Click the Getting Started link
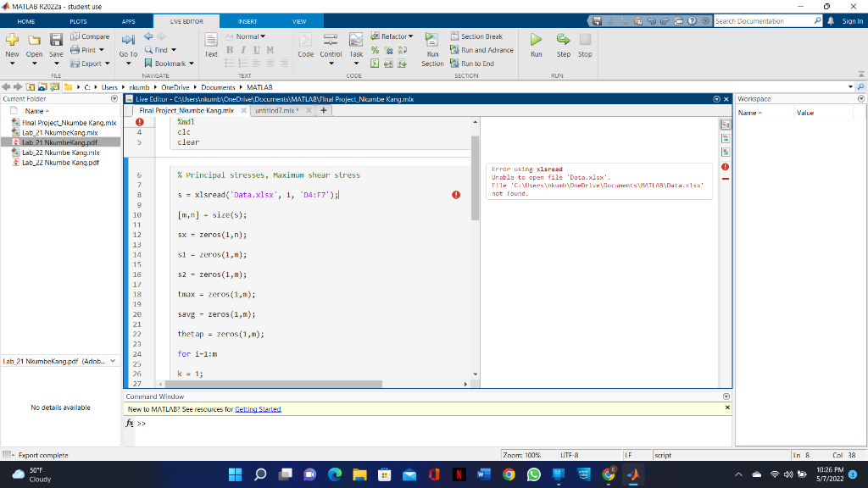Viewport: 868px width, 488px height. [259, 408]
